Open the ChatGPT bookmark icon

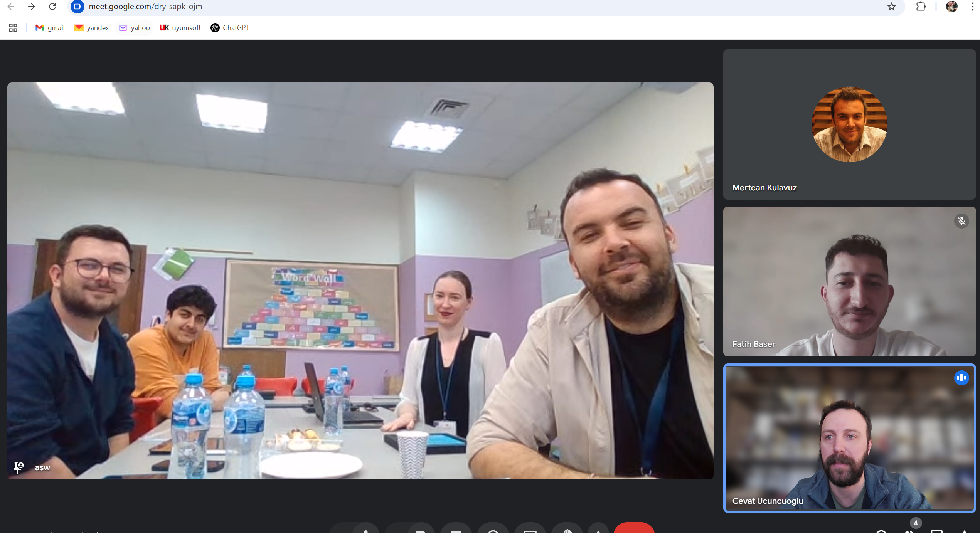[215, 28]
